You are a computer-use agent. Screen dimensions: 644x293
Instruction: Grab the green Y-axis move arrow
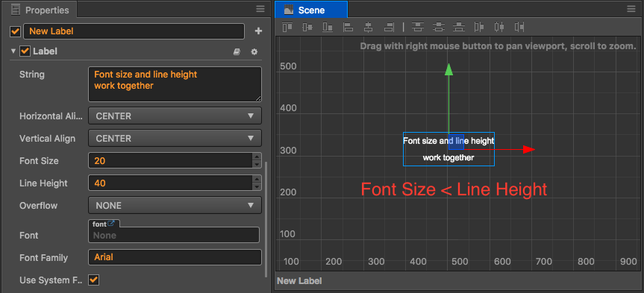pyautogui.click(x=449, y=70)
